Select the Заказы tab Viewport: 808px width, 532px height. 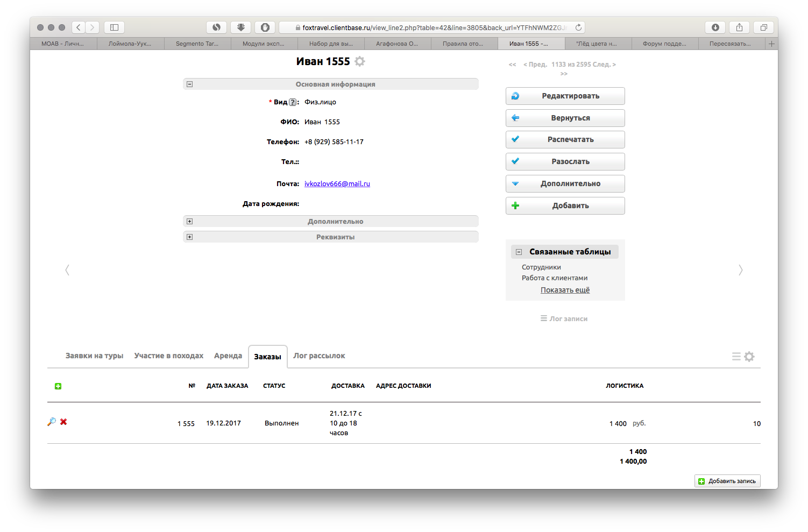pos(268,357)
